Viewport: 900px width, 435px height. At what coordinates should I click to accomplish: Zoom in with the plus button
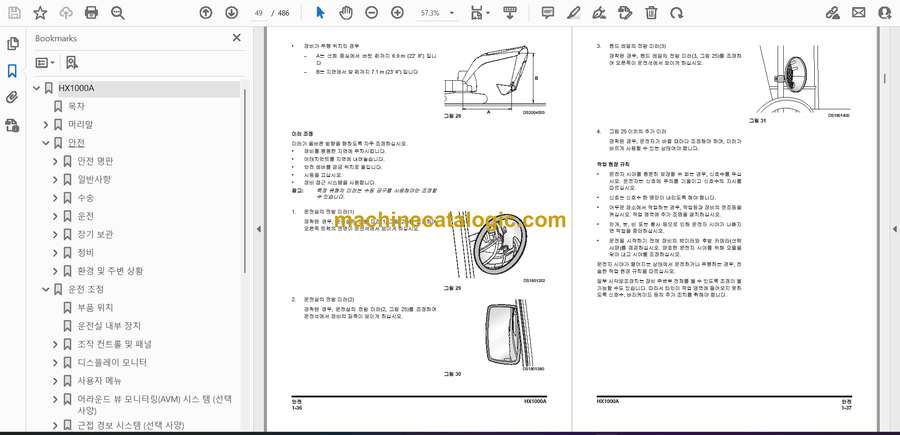pyautogui.click(x=397, y=13)
